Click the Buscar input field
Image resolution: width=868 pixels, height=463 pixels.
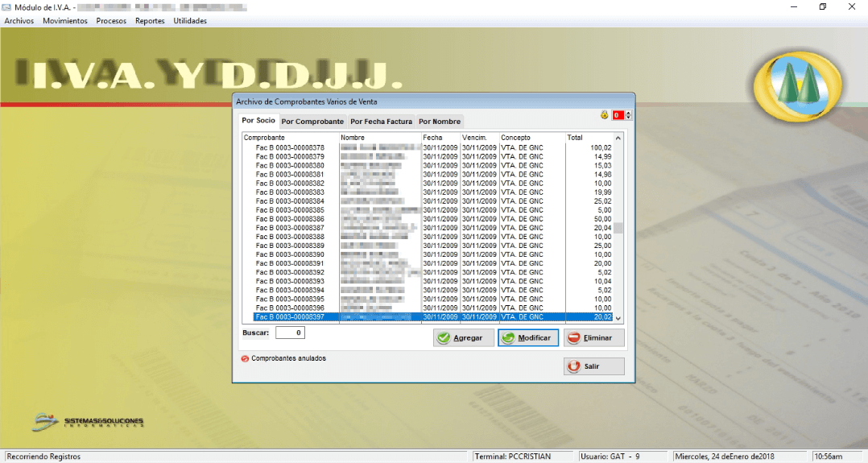(290, 333)
